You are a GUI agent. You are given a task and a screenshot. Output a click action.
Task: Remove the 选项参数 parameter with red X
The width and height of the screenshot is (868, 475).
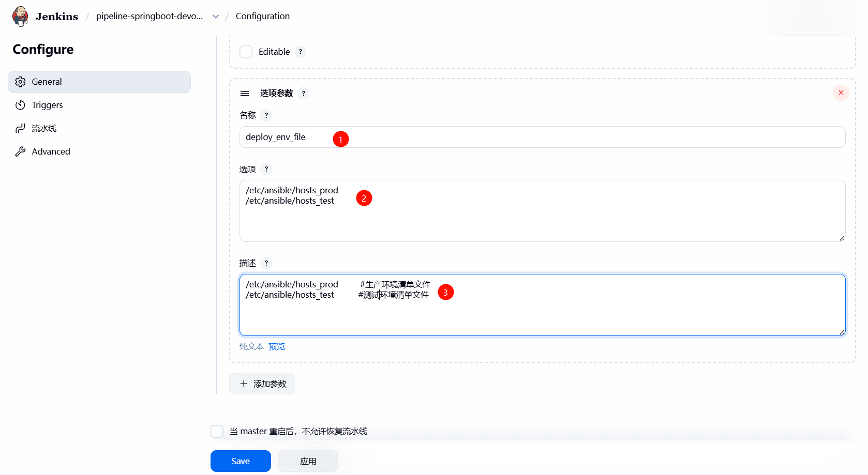click(x=841, y=93)
